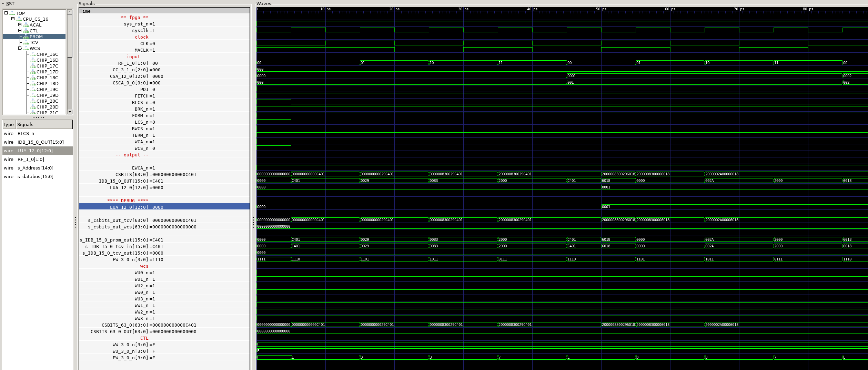Select s_databus[15:0] wire in signal list
868x370 pixels.
[x=38, y=177]
